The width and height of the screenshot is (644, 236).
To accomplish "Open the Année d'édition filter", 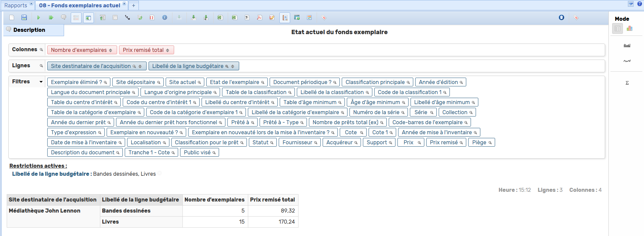I will pyautogui.click(x=440, y=82).
